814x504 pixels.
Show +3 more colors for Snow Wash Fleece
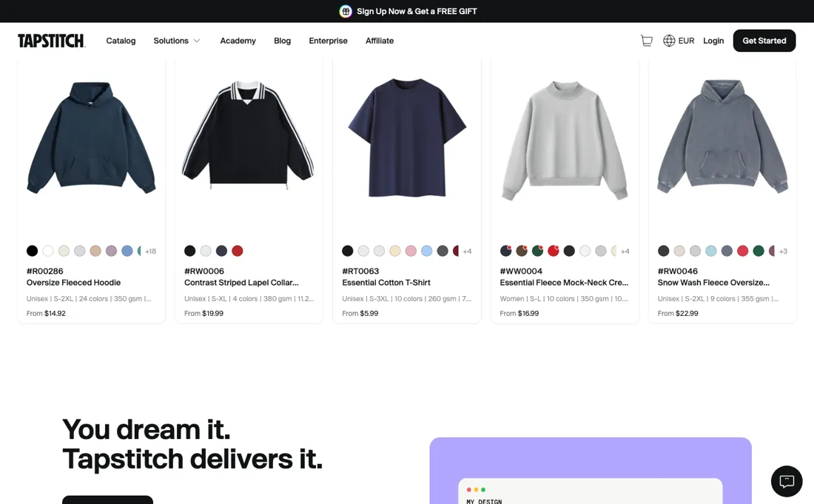point(783,251)
